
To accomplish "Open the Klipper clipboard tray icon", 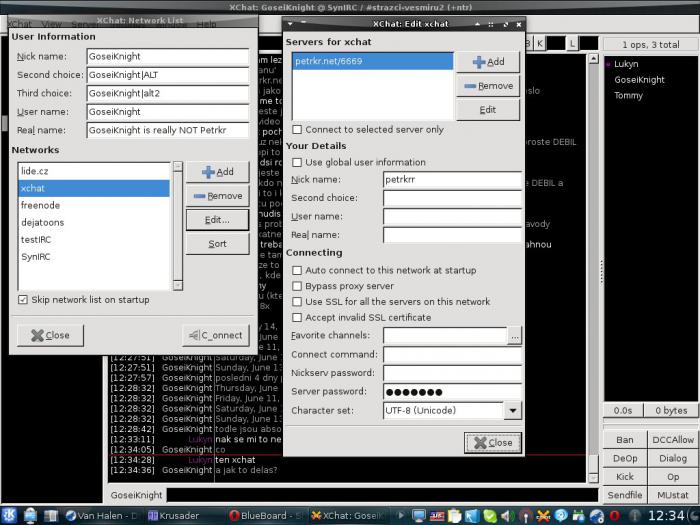I will click(454, 516).
